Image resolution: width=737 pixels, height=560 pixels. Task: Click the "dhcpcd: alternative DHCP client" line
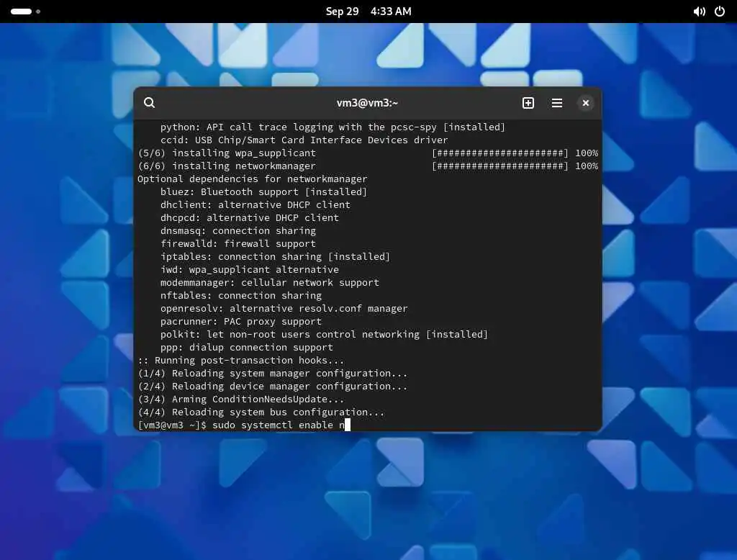[250, 217]
